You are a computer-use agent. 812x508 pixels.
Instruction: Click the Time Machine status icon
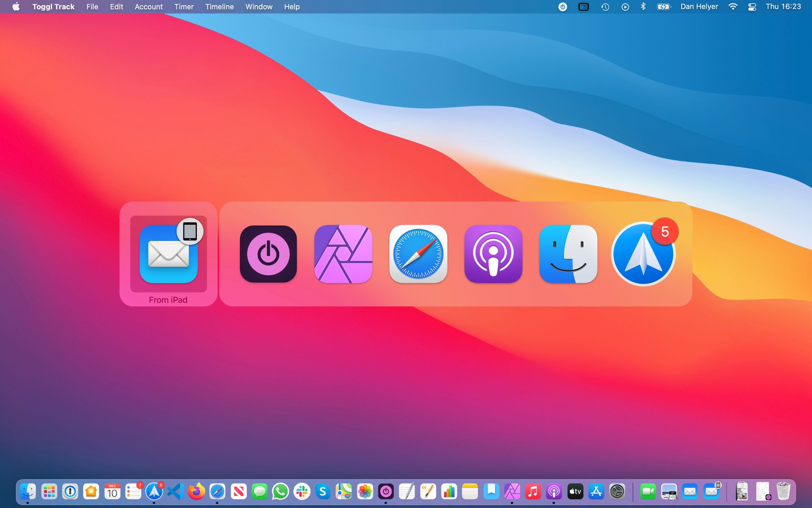tap(605, 7)
